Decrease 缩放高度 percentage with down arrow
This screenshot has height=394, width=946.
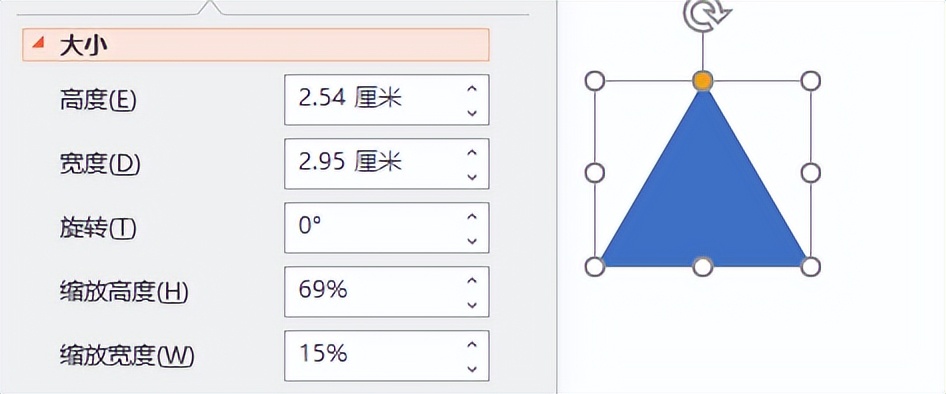pyautogui.click(x=472, y=304)
